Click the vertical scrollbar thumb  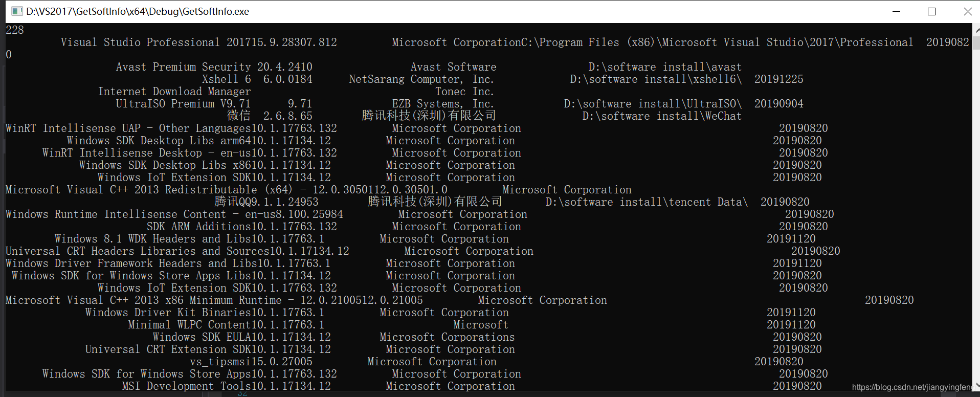click(x=976, y=43)
